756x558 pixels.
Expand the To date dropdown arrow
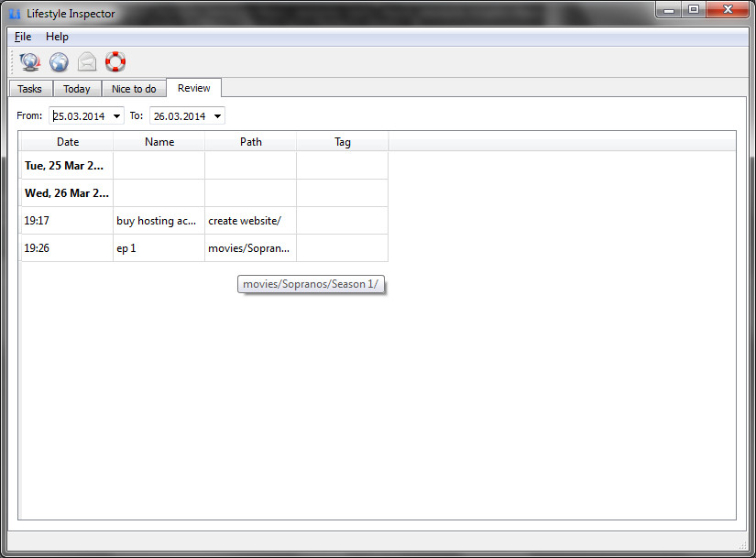217,116
